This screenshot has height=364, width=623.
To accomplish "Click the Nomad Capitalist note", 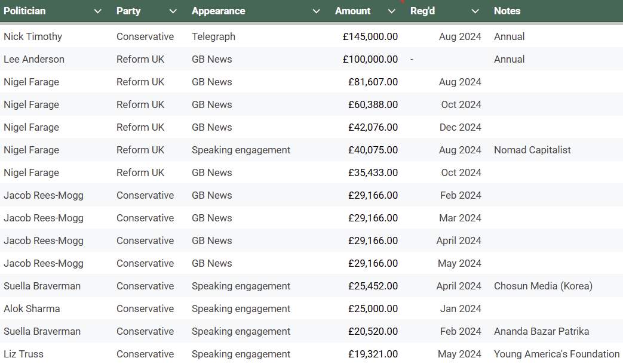I will click(x=532, y=150).
